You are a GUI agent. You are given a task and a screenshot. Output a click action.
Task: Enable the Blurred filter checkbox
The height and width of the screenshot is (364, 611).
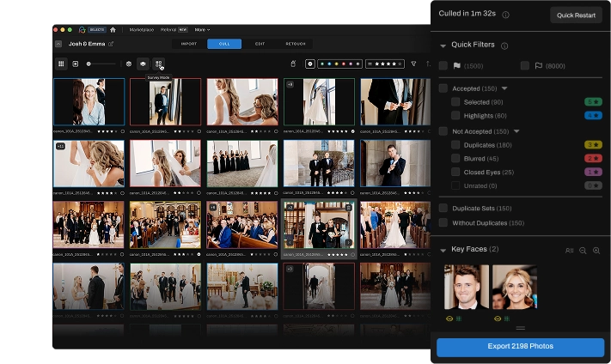[x=455, y=159]
